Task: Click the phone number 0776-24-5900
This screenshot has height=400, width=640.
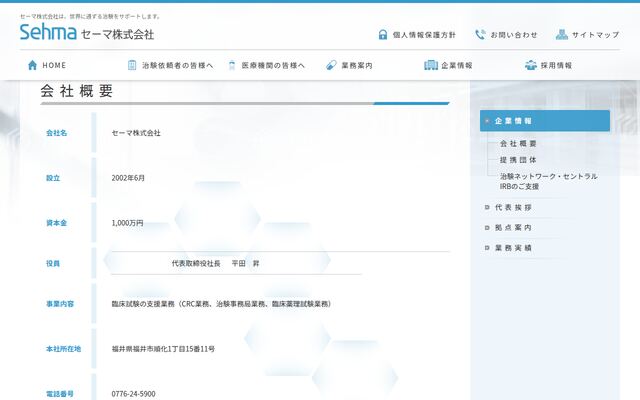Action: click(x=133, y=394)
